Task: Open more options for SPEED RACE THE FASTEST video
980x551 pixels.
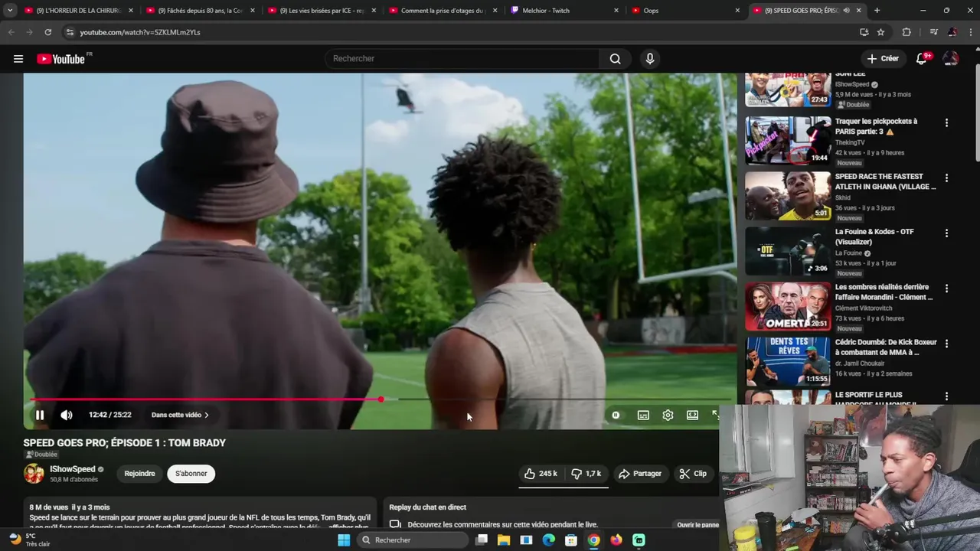Action: point(946,178)
